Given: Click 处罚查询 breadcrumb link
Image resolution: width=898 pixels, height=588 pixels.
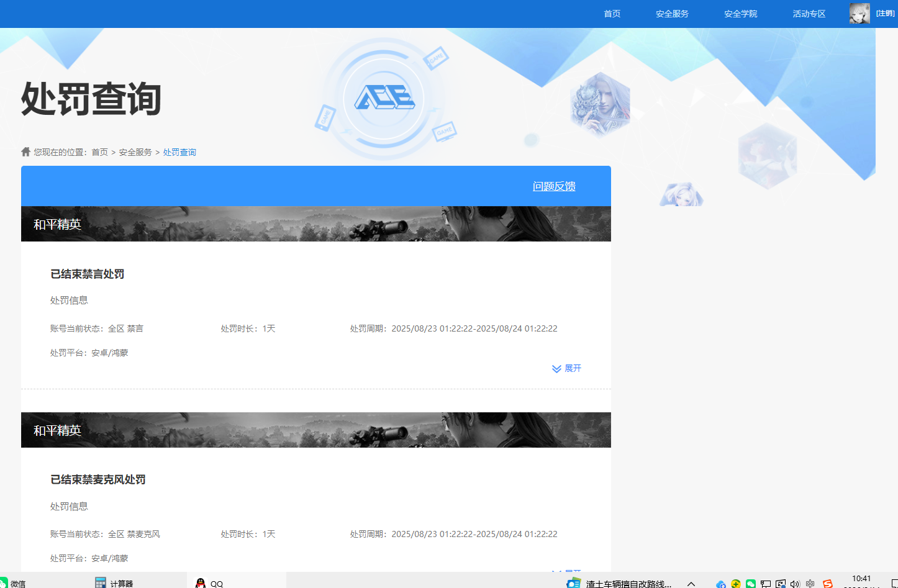Looking at the screenshot, I should pyautogui.click(x=179, y=152).
